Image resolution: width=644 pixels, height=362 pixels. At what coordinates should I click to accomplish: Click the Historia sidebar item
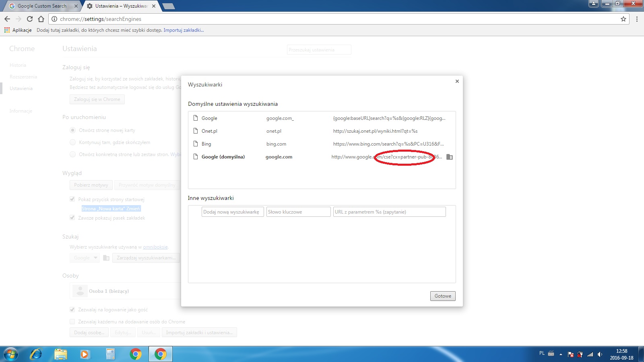[18, 65]
